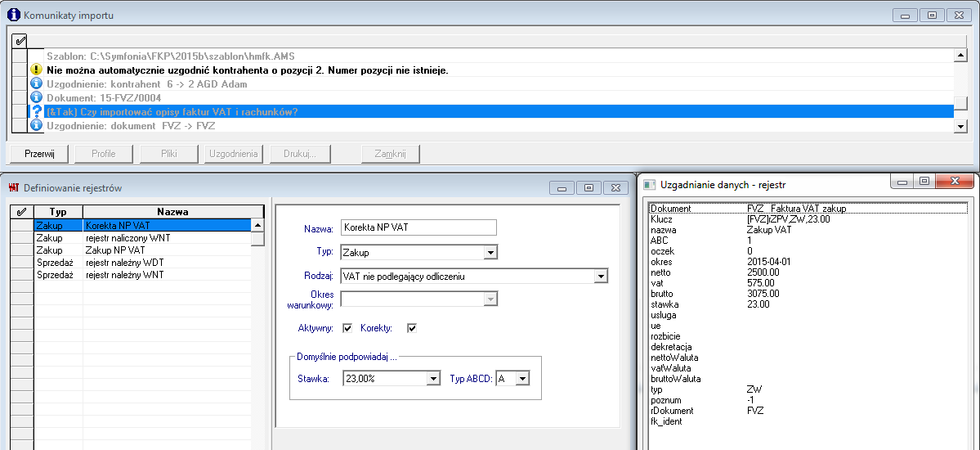The width and height of the screenshot is (980, 450).
Task: Select the 'rejestr należny WNT' row
Action: coord(142,275)
